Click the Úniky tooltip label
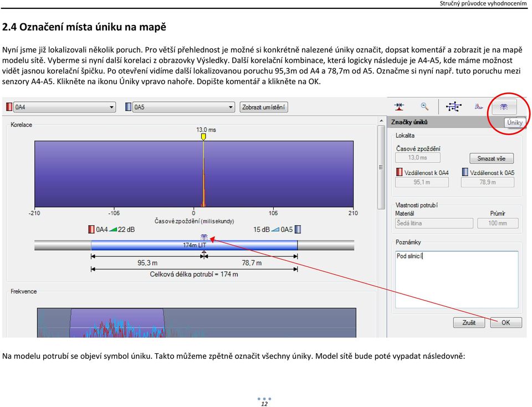 (x=515, y=122)
